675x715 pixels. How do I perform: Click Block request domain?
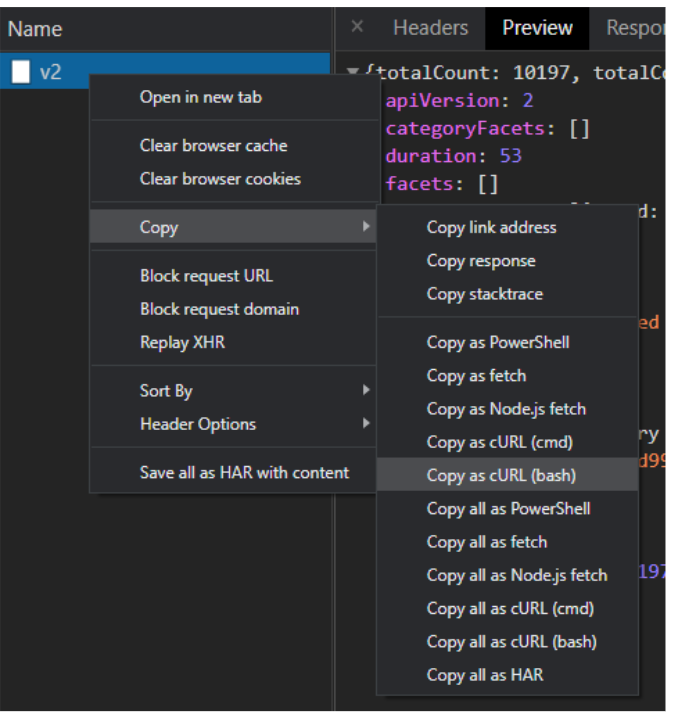[x=219, y=309]
